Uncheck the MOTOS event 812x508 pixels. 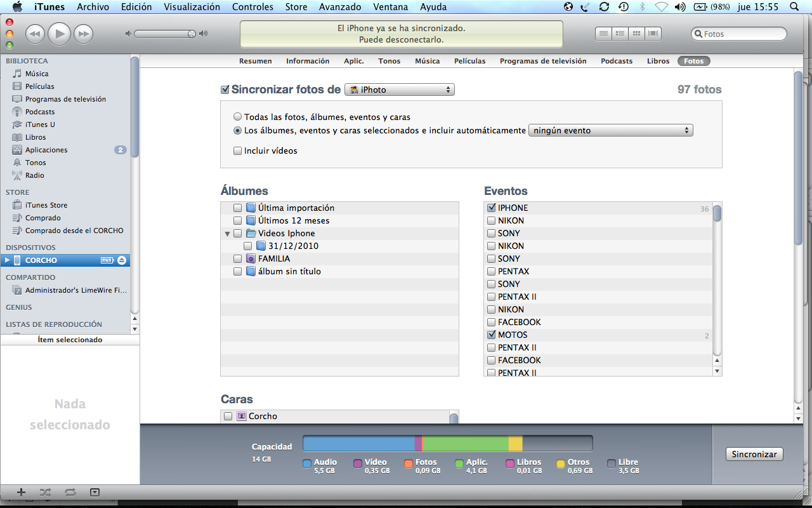[x=491, y=335]
